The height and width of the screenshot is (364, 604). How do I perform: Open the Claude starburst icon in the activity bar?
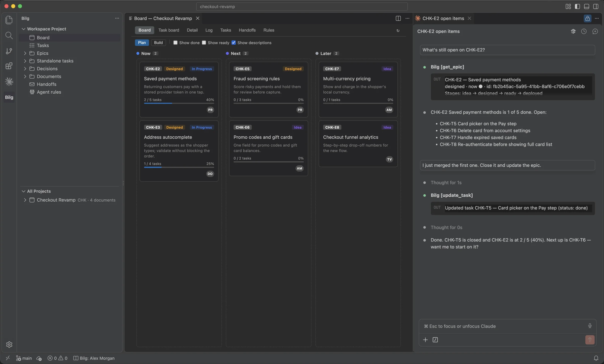pyautogui.click(x=9, y=82)
